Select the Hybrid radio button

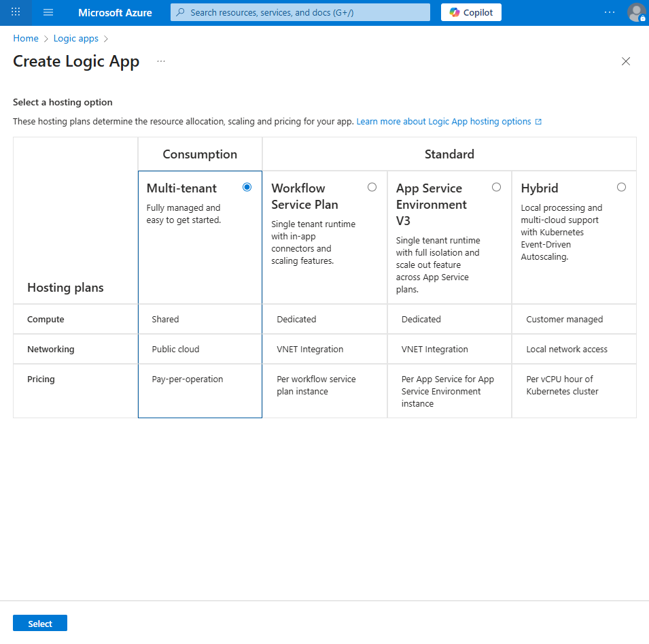[621, 187]
